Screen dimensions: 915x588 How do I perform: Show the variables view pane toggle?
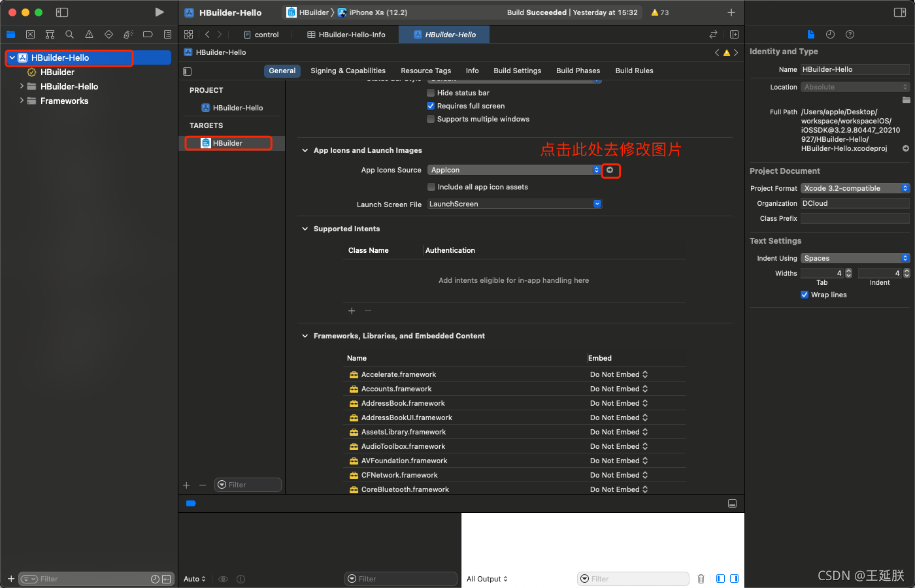pos(720,579)
